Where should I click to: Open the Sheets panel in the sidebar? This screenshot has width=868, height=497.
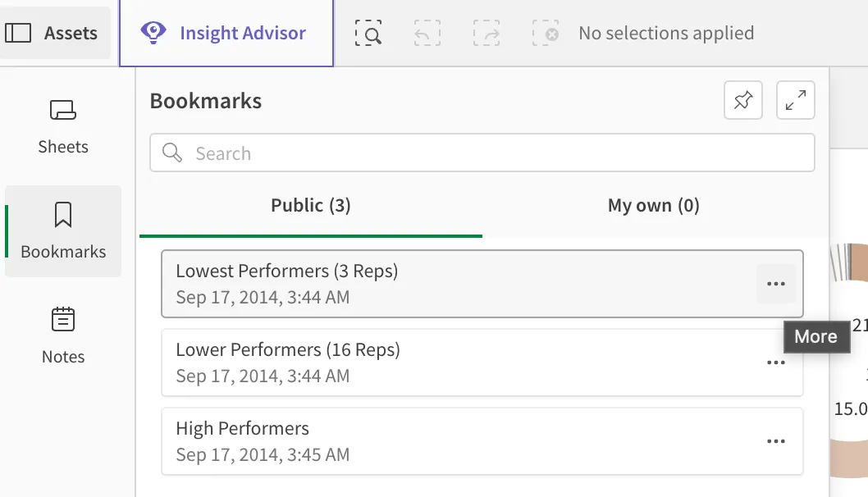click(x=62, y=125)
